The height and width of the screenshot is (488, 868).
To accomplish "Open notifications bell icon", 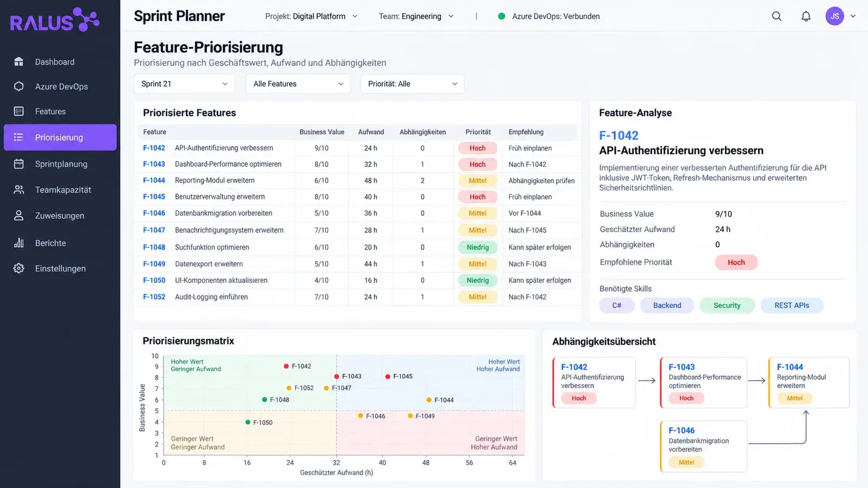I will point(806,16).
